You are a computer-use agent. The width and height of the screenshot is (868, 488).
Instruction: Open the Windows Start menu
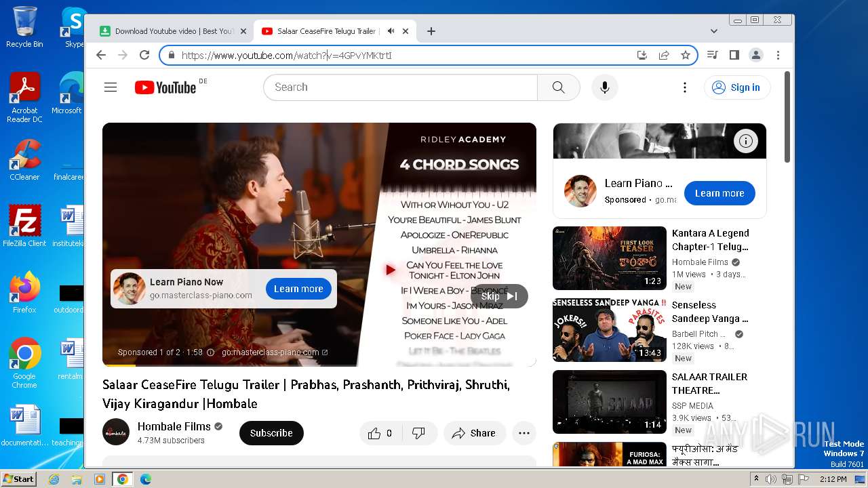tap(18, 479)
